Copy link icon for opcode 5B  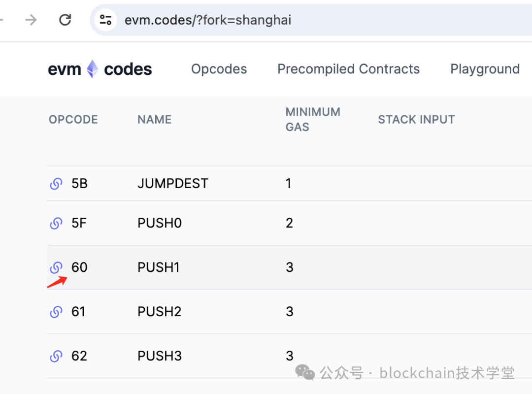click(x=56, y=184)
